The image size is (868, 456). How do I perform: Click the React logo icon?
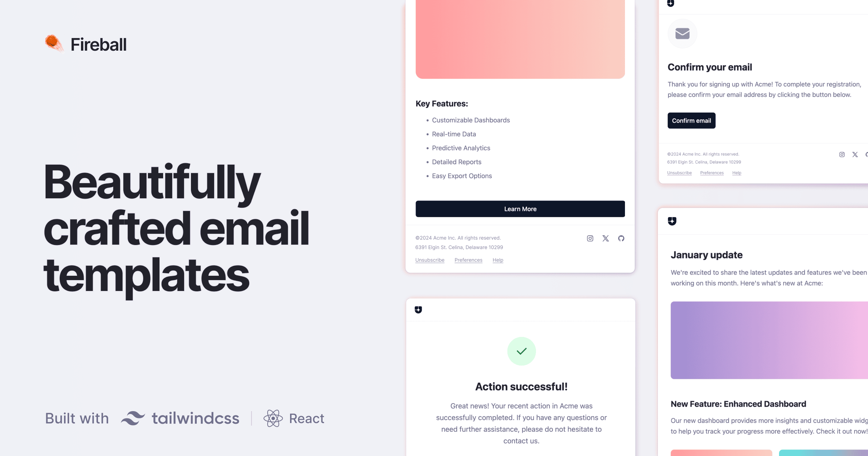coord(273,418)
